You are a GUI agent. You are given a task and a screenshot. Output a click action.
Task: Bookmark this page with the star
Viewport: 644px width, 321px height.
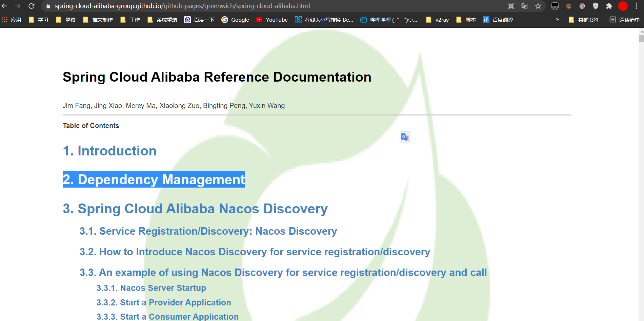(x=538, y=6)
